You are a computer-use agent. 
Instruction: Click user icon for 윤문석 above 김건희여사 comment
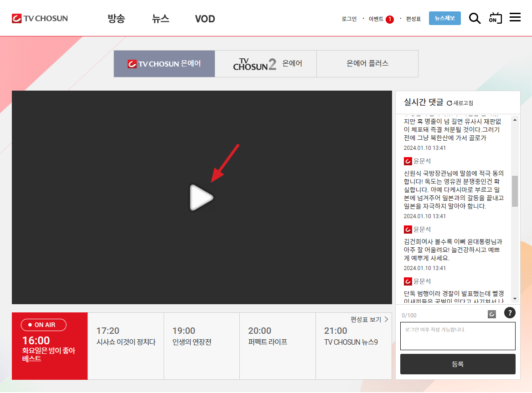click(x=408, y=230)
